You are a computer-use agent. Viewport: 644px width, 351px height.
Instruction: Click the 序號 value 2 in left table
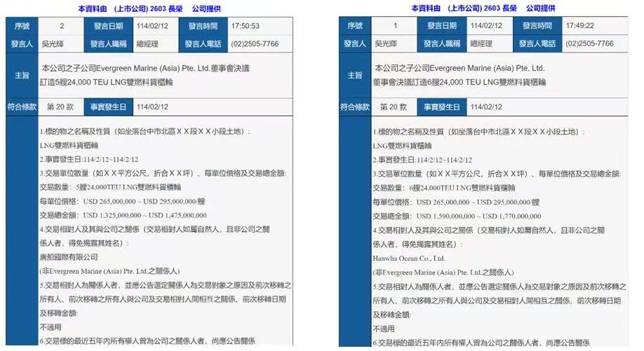[x=62, y=26]
